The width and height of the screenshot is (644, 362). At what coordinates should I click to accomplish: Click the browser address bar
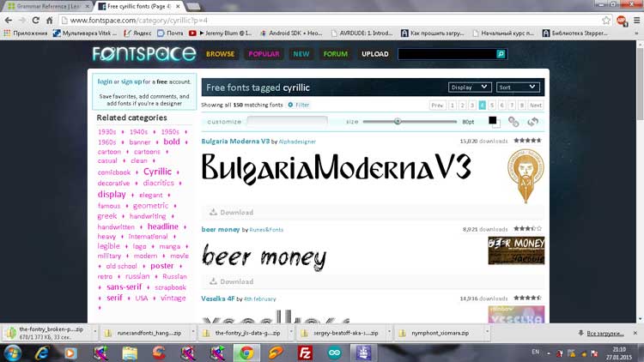pyautogui.click(x=331, y=20)
